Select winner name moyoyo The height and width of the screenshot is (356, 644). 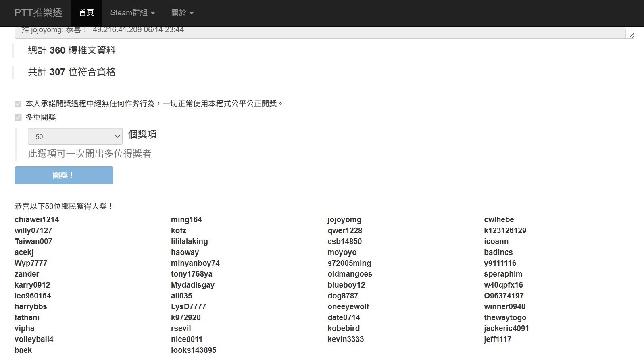pyautogui.click(x=342, y=253)
